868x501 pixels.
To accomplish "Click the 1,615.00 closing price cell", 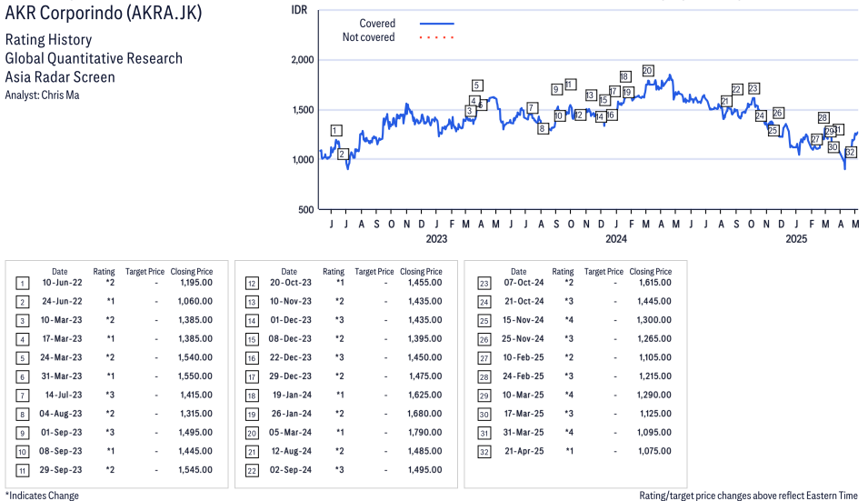I will pos(654,283).
